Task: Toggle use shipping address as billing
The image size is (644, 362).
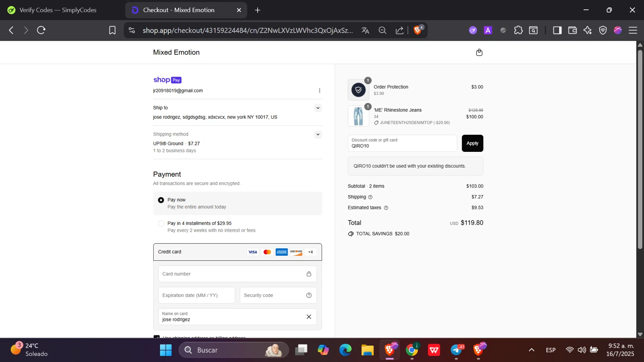Action: [156, 337]
